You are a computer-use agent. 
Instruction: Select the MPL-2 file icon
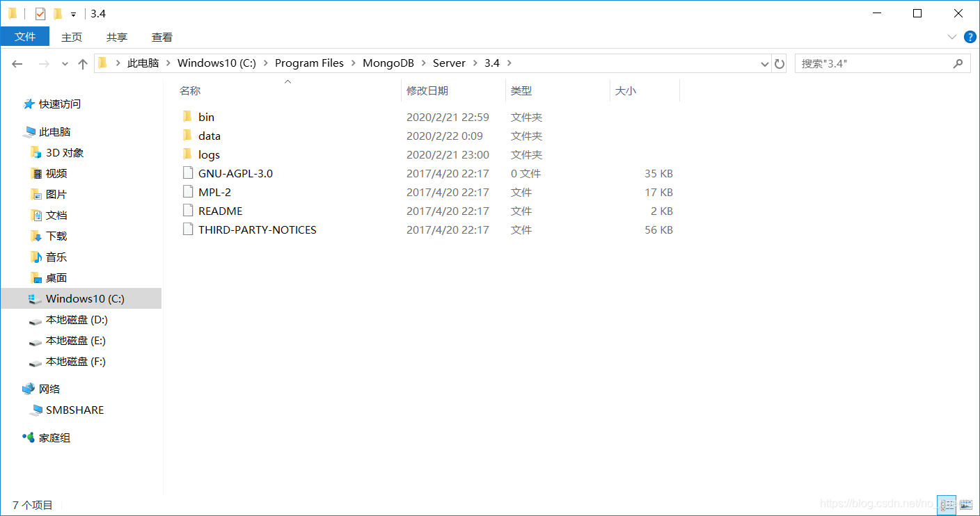coord(187,192)
